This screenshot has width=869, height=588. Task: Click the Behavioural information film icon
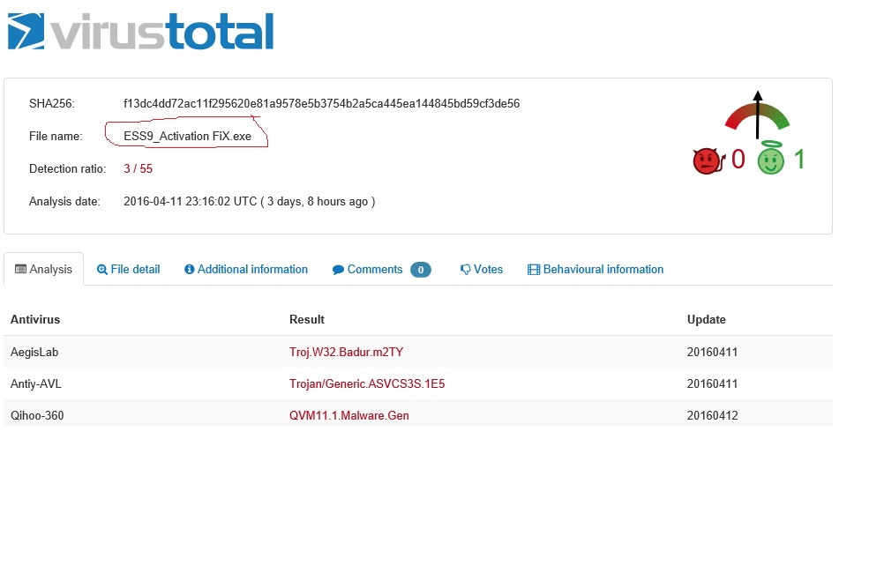coord(534,270)
